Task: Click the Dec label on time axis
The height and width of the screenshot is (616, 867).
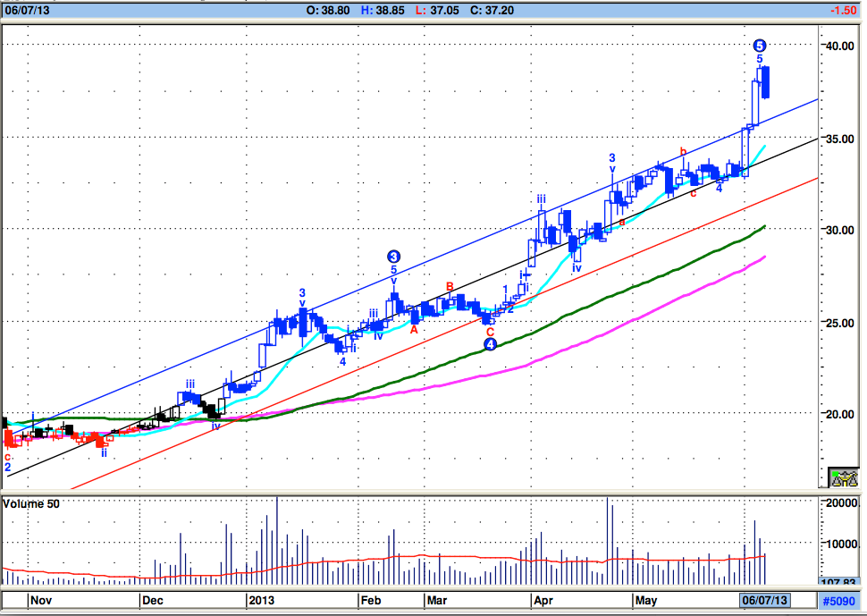Action: click(x=153, y=601)
